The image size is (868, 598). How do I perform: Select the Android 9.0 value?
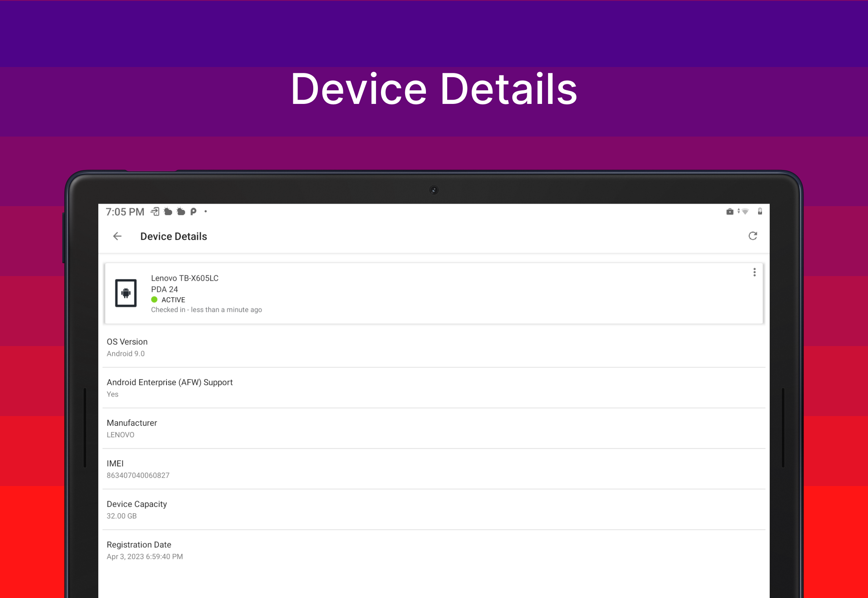pos(125,354)
